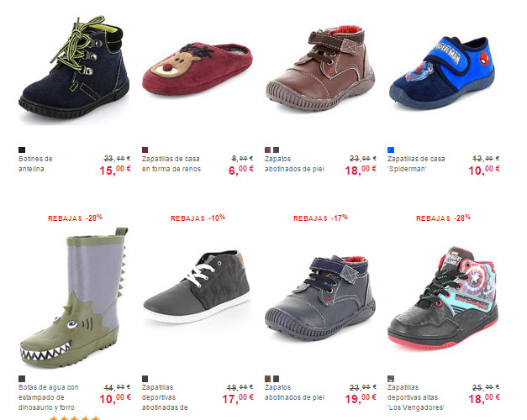This screenshot has width=527, height=420.
Task: Open the Avengers high-top sneaker image
Action: (x=443, y=299)
